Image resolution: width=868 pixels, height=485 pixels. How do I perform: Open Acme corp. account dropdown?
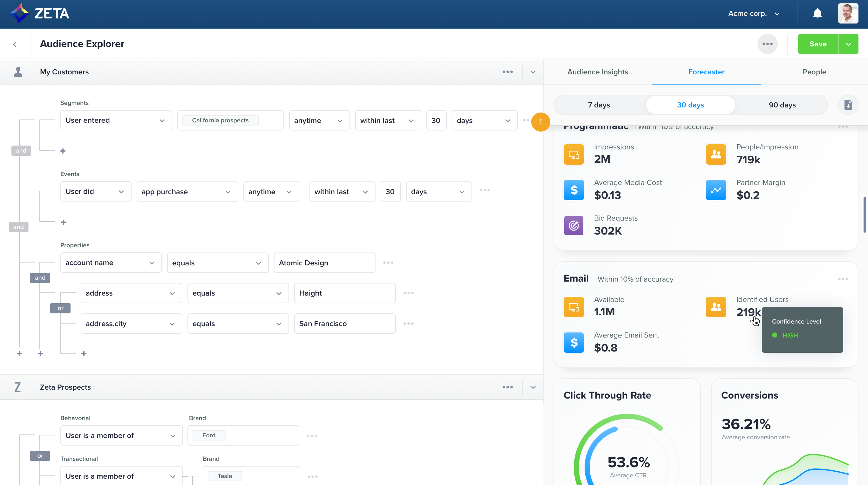tap(754, 13)
